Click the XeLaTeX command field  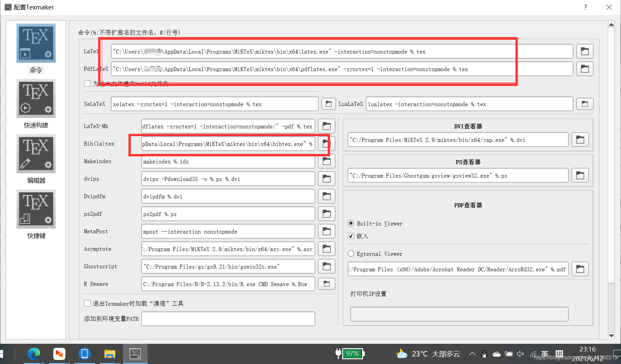214,104
